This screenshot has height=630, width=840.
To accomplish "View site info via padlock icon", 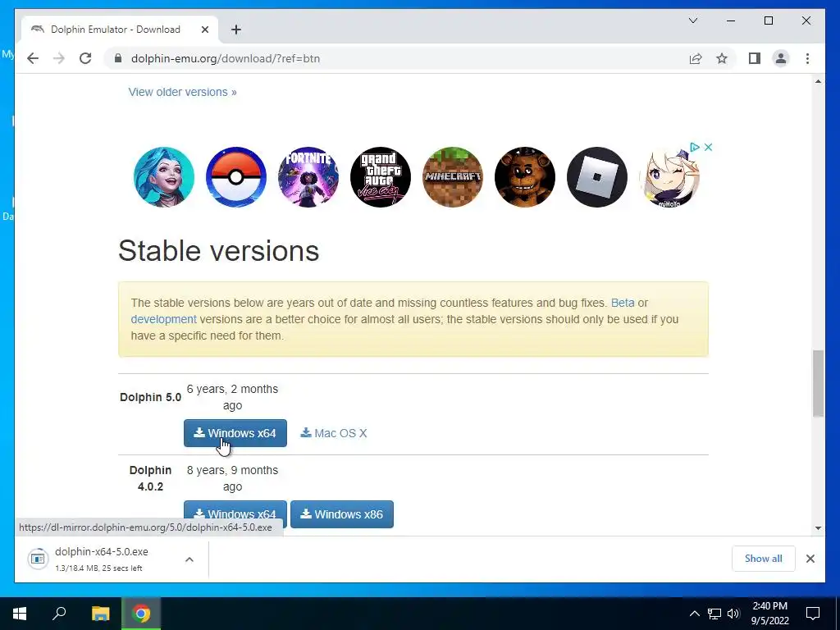I will [x=118, y=58].
